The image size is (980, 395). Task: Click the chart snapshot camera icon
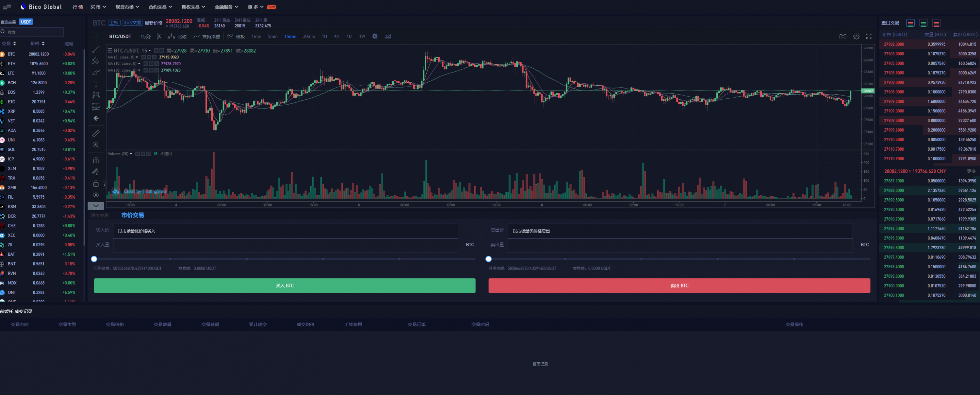843,37
